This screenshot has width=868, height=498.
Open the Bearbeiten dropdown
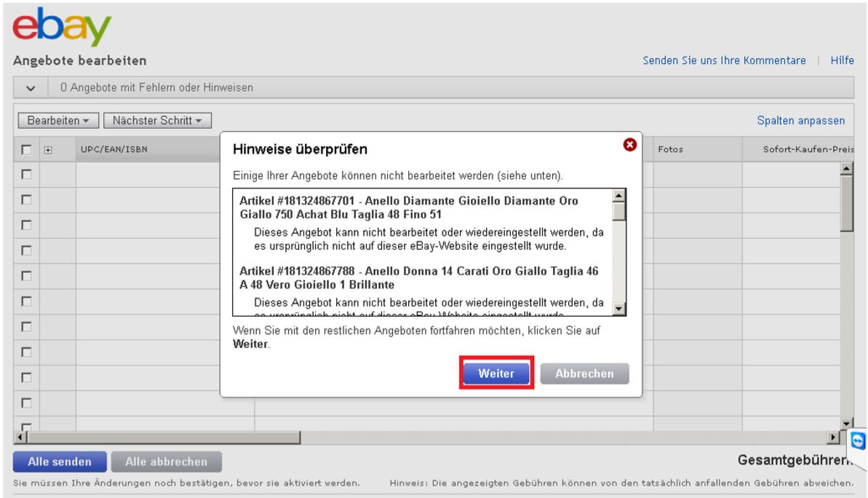coord(60,119)
